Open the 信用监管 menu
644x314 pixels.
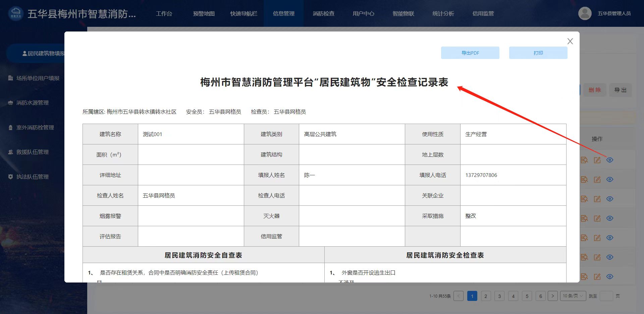[483, 13]
